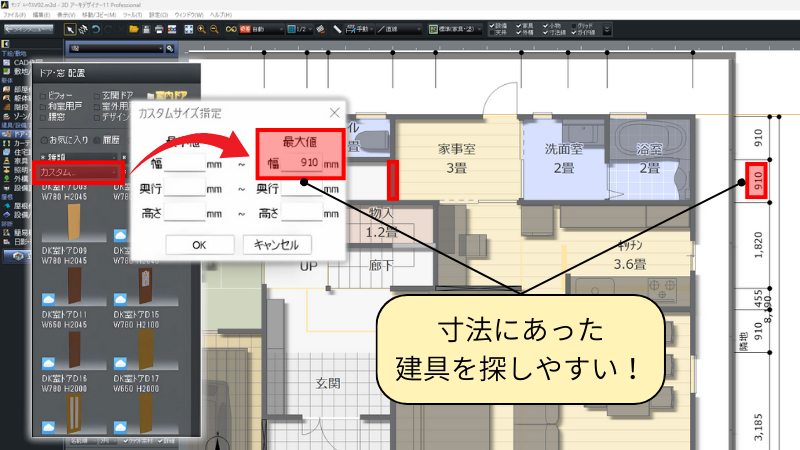800x450 pixels.
Task: Expand the toolbar overflow chevron
Action: click(607, 30)
